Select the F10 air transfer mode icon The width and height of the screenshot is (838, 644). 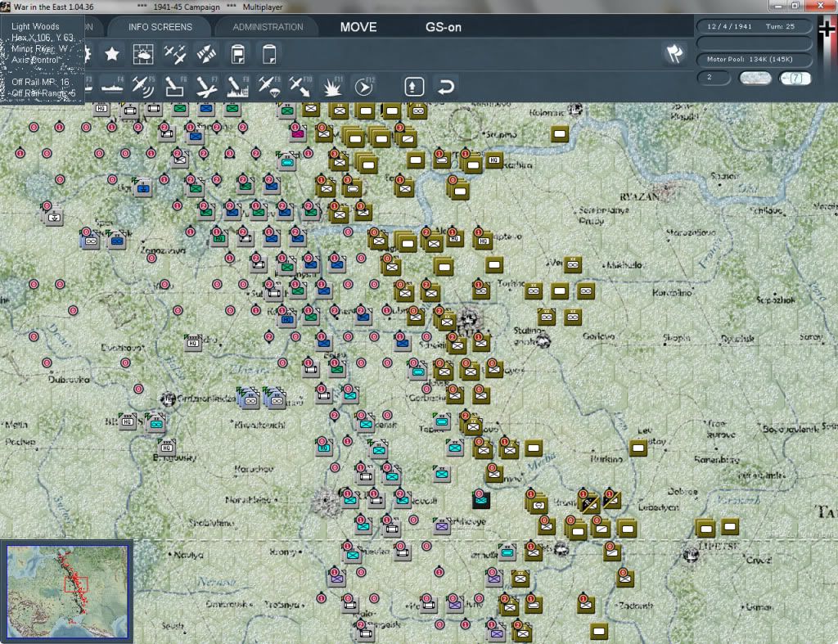(300, 87)
